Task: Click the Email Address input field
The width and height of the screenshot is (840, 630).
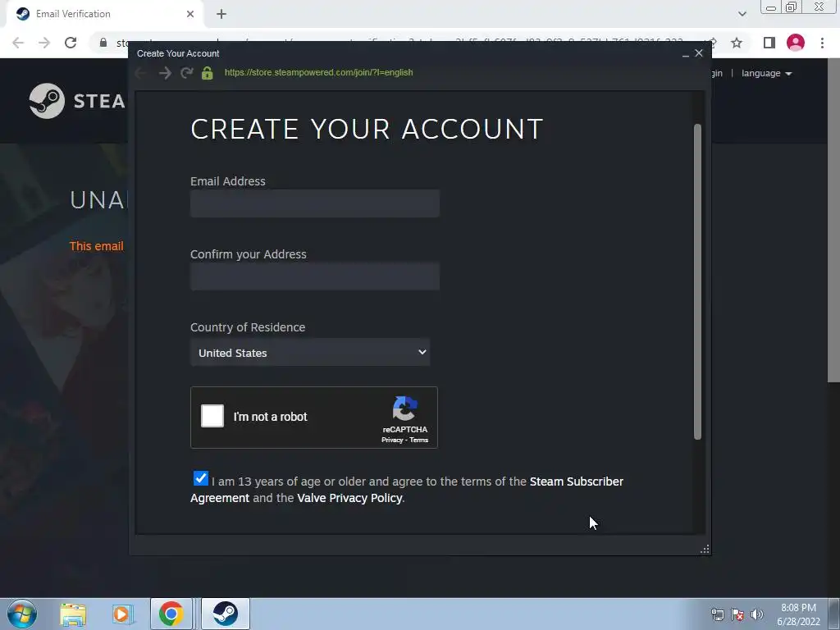Action: (315, 203)
